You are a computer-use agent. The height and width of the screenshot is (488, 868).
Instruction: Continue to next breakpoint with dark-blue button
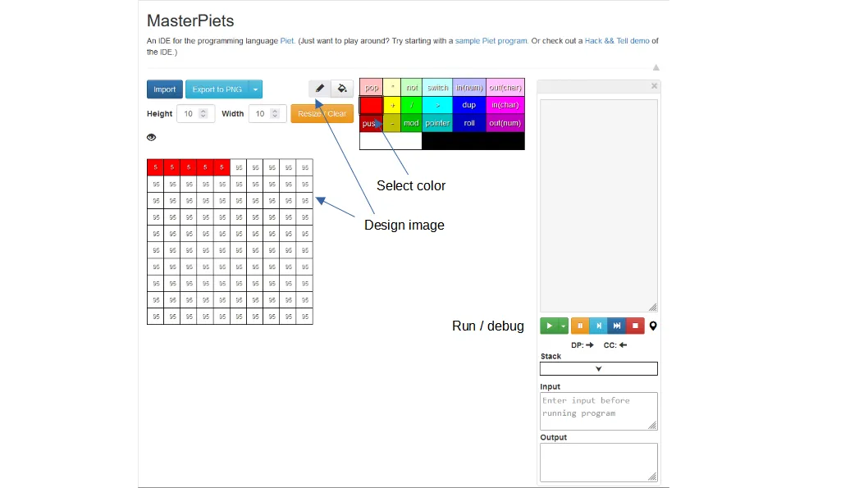pyautogui.click(x=617, y=326)
